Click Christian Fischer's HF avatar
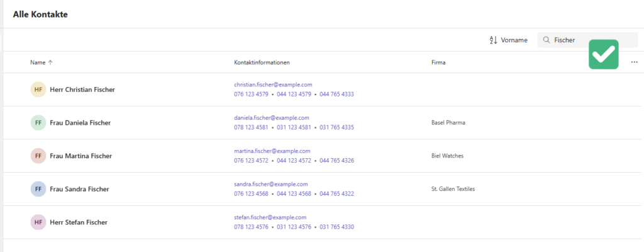 click(38, 89)
